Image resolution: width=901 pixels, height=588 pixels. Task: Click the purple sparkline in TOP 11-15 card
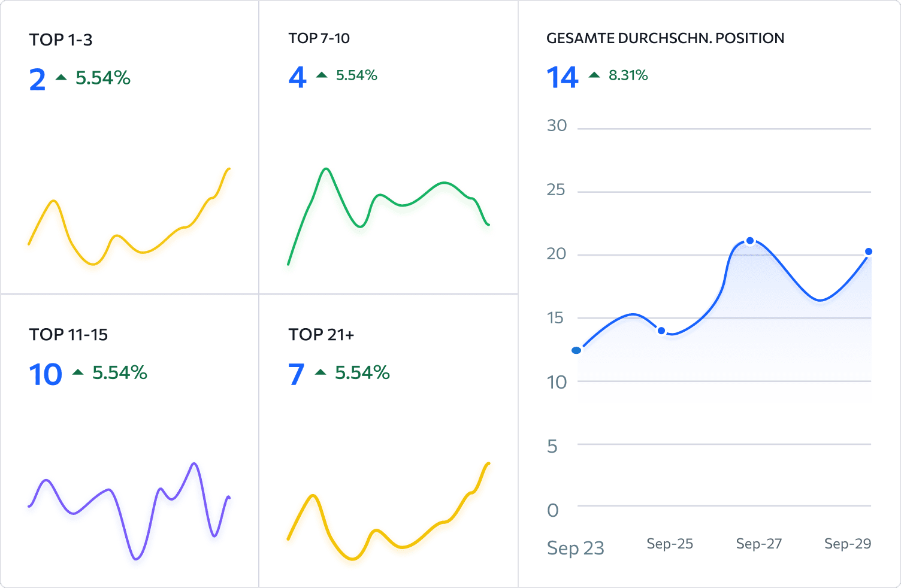pyautogui.click(x=129, y=511)
